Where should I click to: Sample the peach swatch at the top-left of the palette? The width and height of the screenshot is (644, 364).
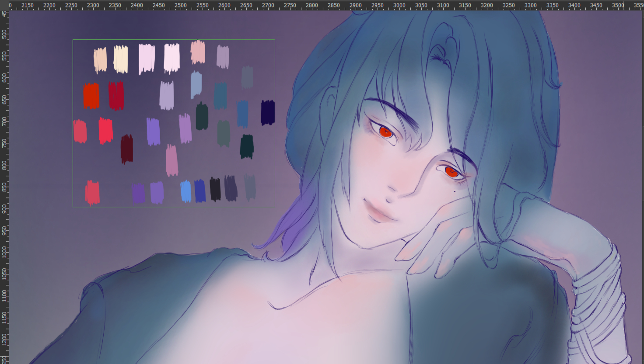tap(101, 60)
